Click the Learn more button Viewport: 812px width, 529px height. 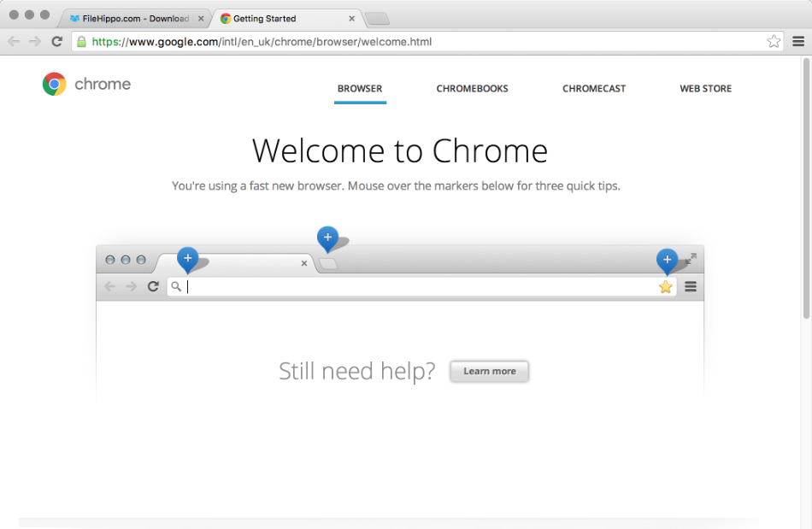490,371
